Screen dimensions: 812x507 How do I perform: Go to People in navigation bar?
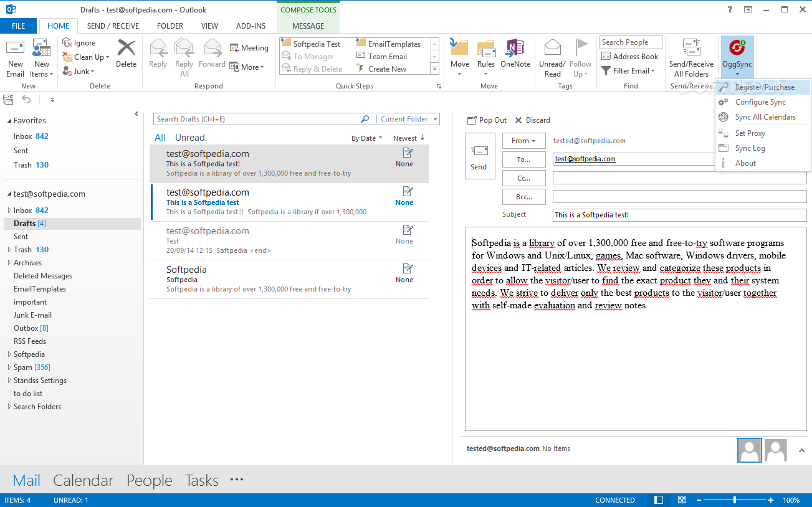[x=150, y=480]
